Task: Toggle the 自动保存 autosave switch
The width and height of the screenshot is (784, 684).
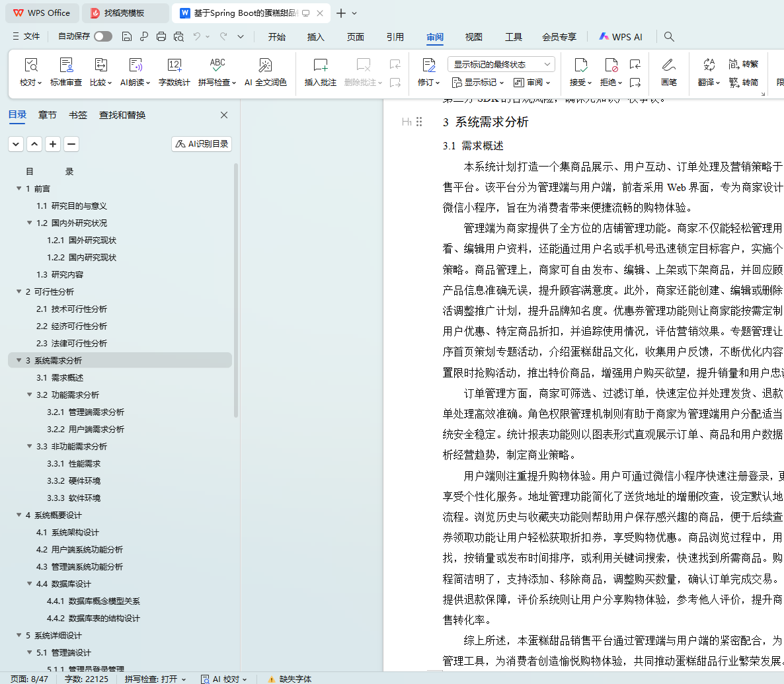Action: [x=103, y=37]
